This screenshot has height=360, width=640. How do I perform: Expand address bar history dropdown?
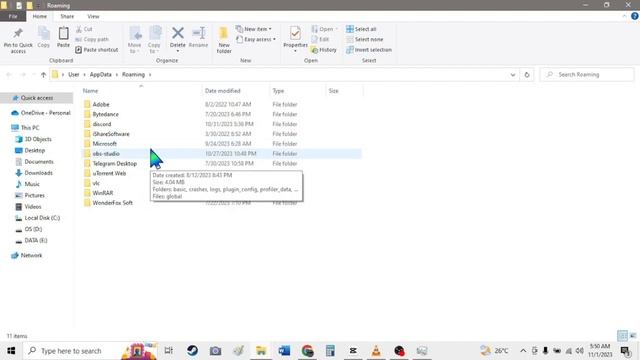coord(513,75)
